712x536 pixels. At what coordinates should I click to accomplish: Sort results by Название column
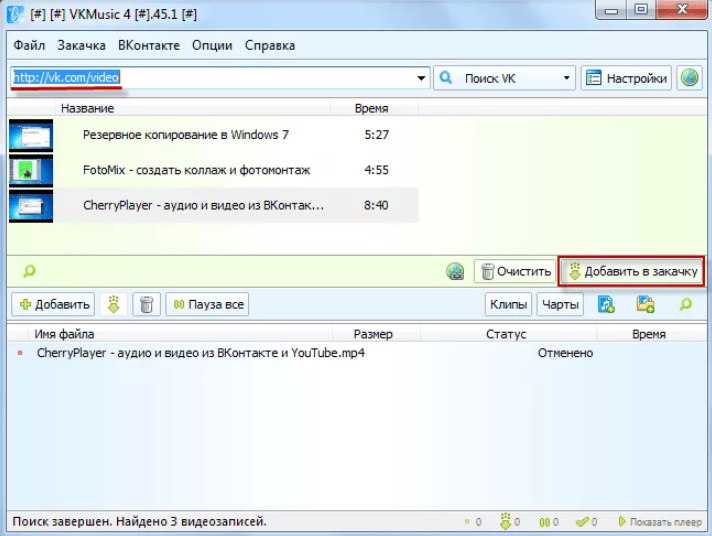192,109
